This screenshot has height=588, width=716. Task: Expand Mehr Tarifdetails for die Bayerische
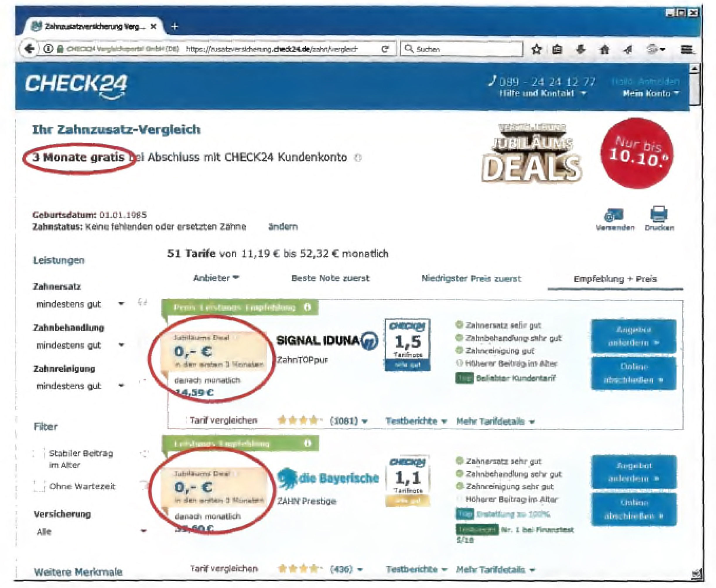pos(495,570)
